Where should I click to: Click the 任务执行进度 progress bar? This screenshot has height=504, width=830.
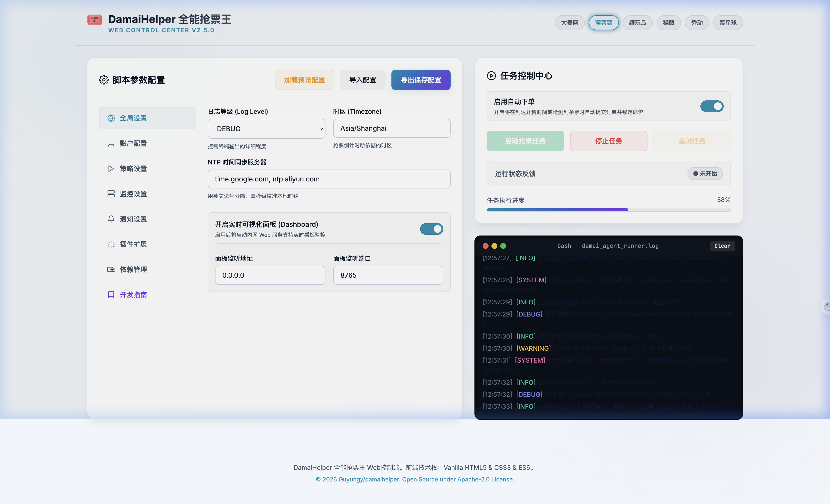(x=609, y=210)
